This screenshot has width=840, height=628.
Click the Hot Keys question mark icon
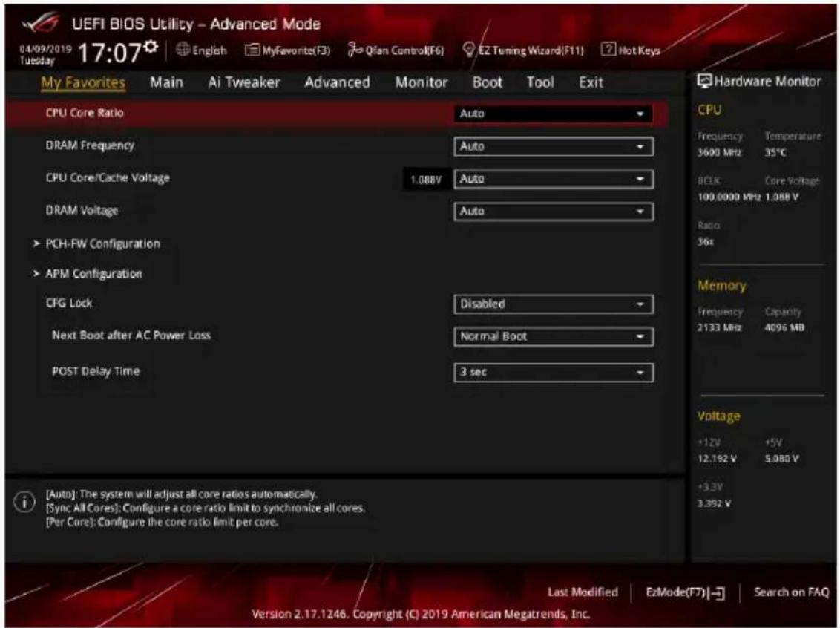(x=608, y=49)
